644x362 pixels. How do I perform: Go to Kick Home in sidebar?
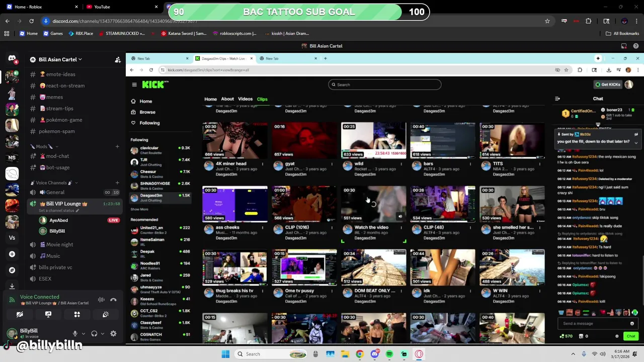[x=145, y=101]
